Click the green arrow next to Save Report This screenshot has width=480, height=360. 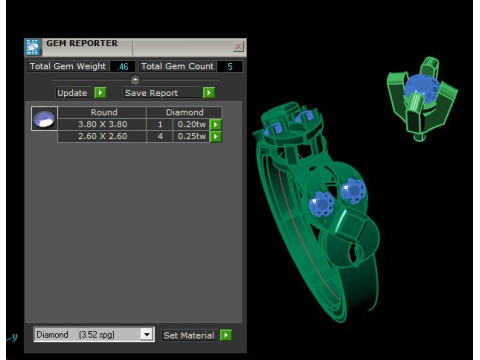(209, 93)
